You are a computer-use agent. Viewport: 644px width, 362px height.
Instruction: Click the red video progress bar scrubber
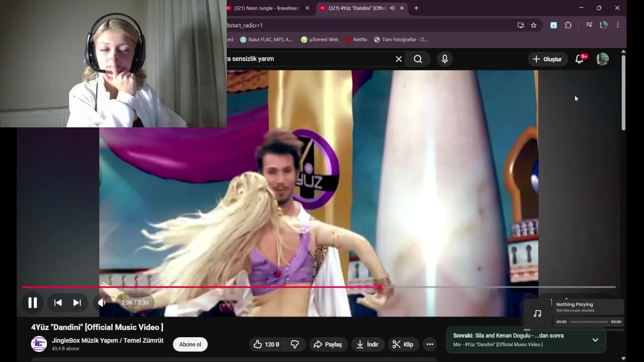pyautogui.click(x=380, y=287)
